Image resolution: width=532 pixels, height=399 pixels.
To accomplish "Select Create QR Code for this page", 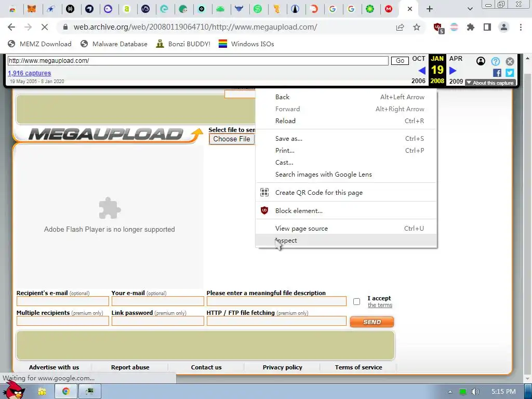I will [346, 192].
